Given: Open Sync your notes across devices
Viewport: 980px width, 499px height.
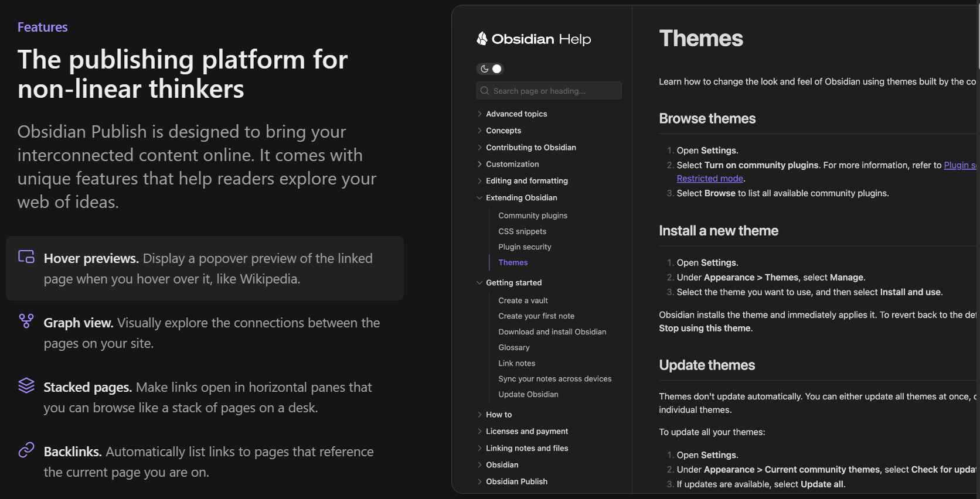Looking at the screenshot, I should [x=554, y=379].
